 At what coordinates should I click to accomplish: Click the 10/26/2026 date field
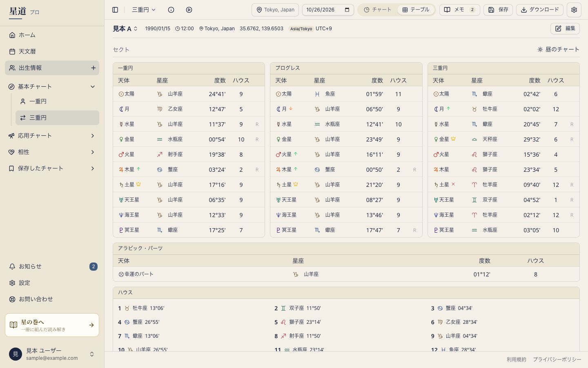click(x=328, y=10)
